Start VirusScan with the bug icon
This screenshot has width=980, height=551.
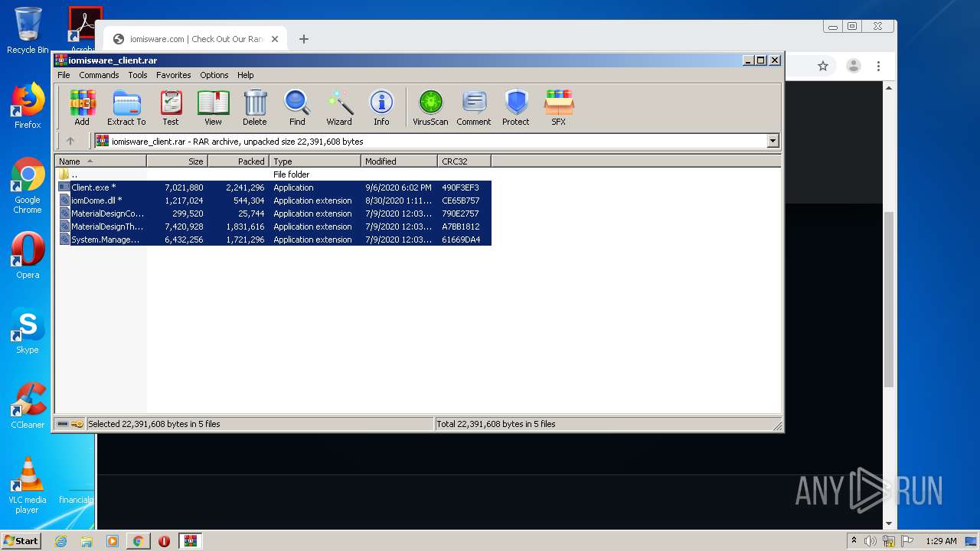[430, 107]
